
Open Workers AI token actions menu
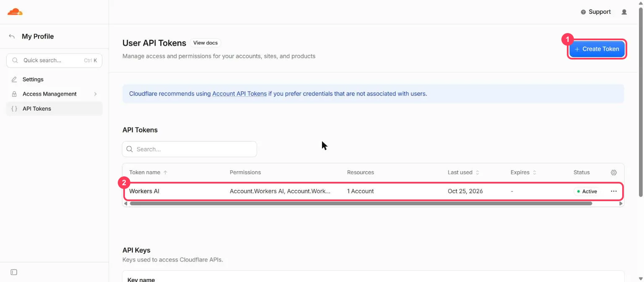pyautogui.click(x=614, y=191)
